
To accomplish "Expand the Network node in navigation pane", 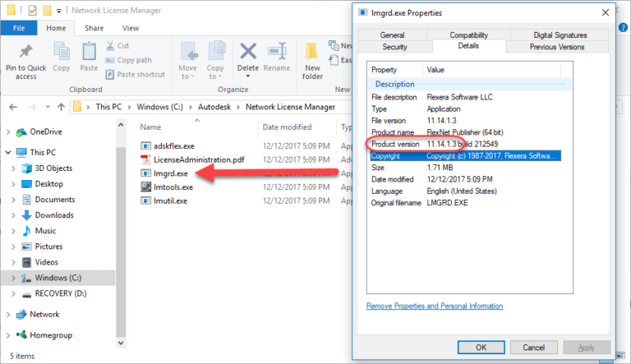I will [x=8, y=314].
